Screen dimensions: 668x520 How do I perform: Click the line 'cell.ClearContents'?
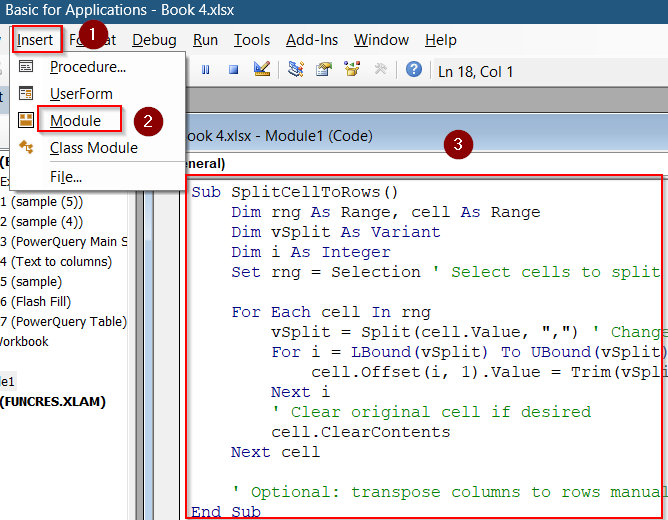click(361, 432)
